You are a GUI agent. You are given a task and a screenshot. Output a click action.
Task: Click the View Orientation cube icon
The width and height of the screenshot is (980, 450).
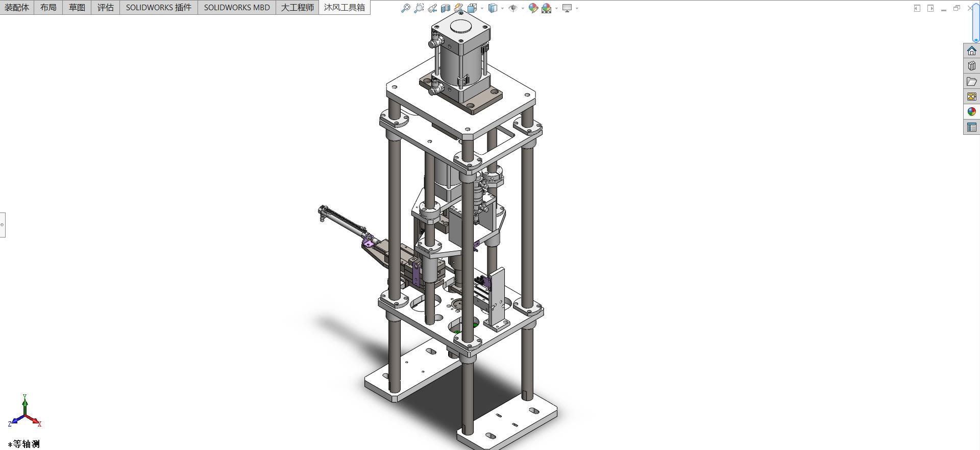(x=472, y=8)
